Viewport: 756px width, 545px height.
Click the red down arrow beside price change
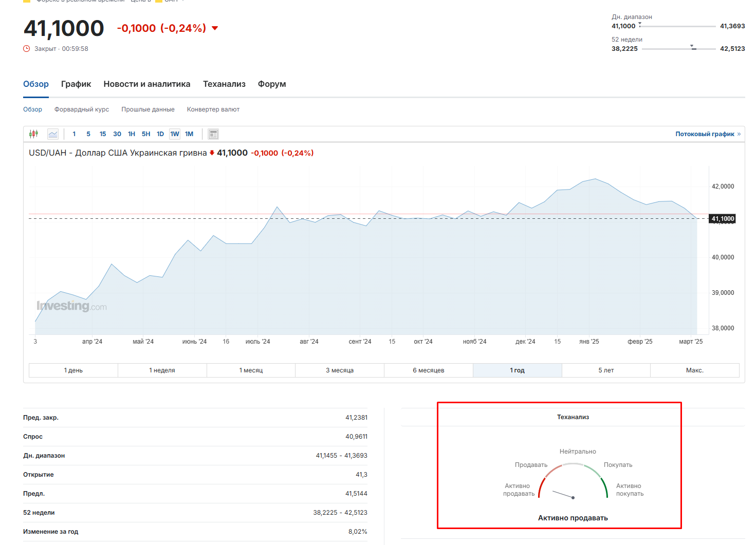(x=215, y=28)
